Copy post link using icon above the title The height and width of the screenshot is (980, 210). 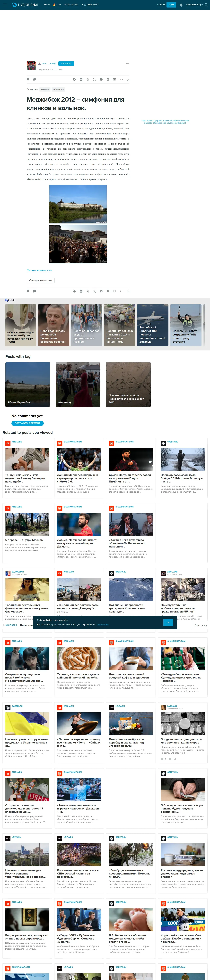click(x=128, y=80)
